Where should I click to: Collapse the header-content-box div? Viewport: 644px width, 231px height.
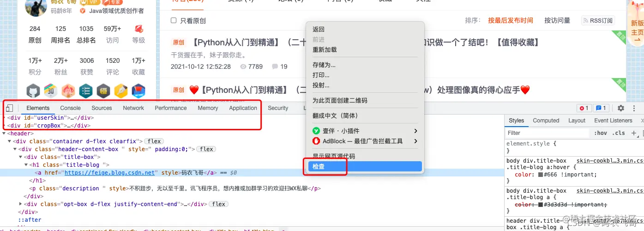pyautogui.click(x=15, y=149)
